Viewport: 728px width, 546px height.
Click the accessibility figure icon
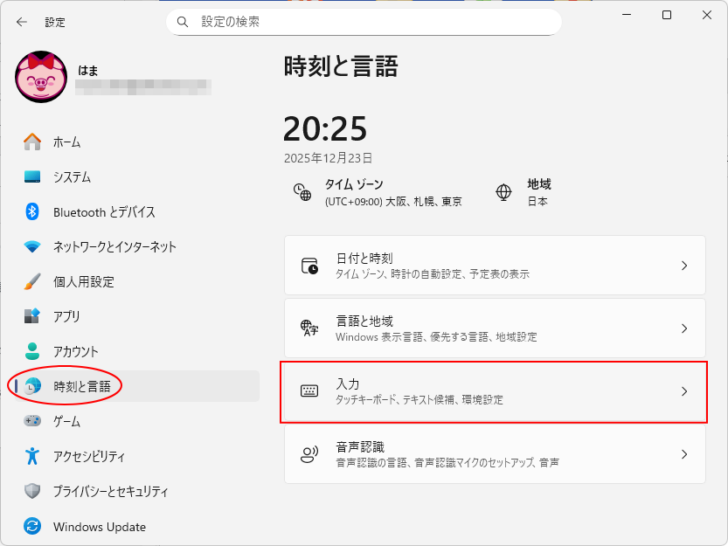point(32,456)
